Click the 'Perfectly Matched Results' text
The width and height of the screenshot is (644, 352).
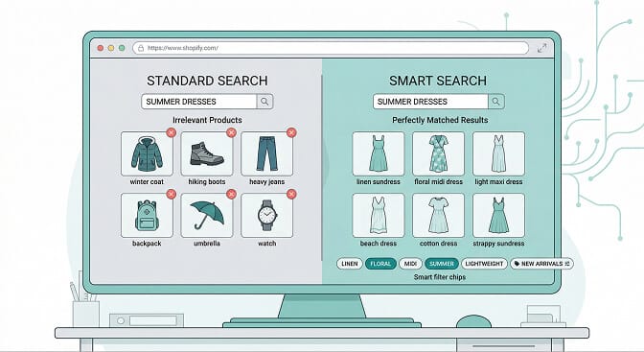coord(440,120)
